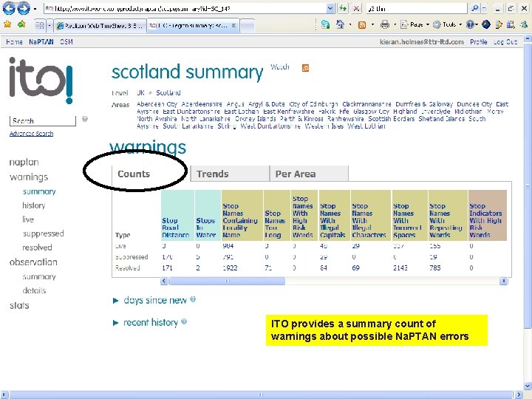532x399 pixels.
Task: Open the tab list dropdown arrow
Action: [x=50, y=25]
